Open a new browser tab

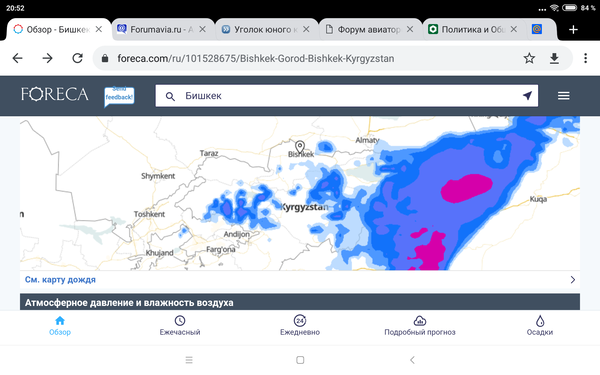[x=573, y=29]
